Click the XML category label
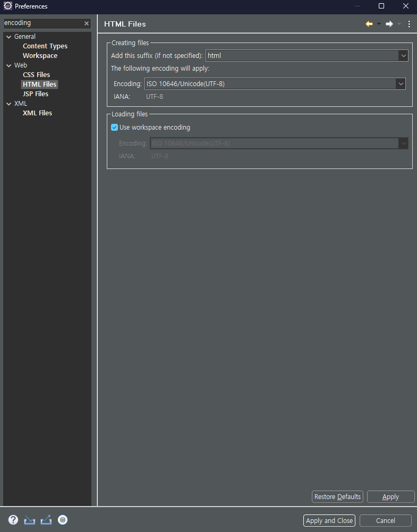 [21, 104]
